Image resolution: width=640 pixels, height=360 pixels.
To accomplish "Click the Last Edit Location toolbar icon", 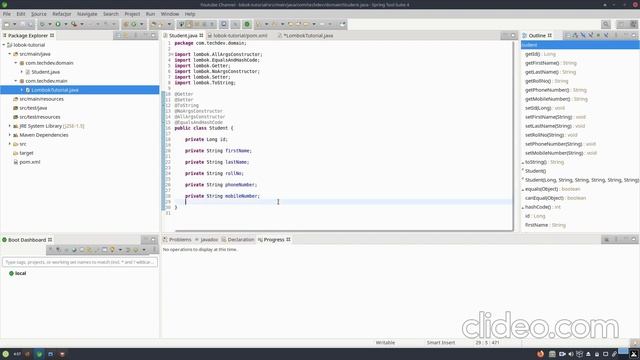I will tap(290, 24).
